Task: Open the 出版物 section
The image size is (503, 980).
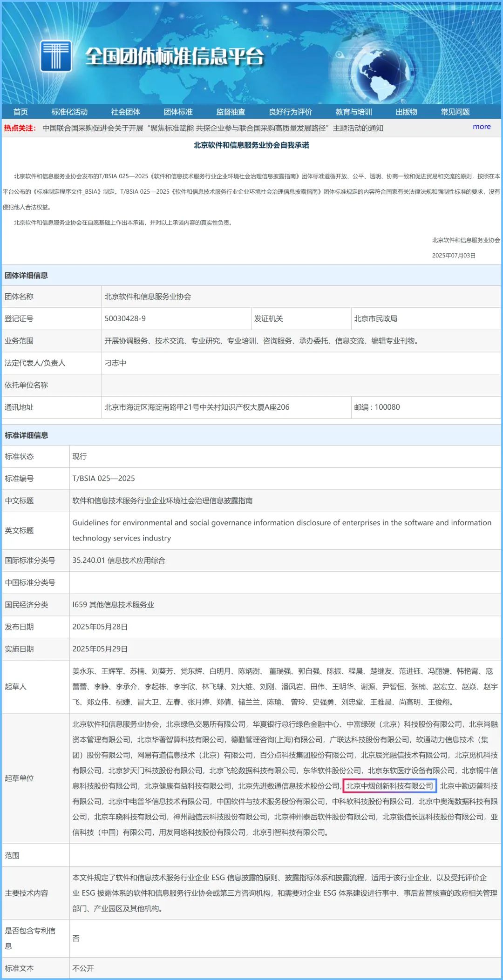Action: pos(406,112)
